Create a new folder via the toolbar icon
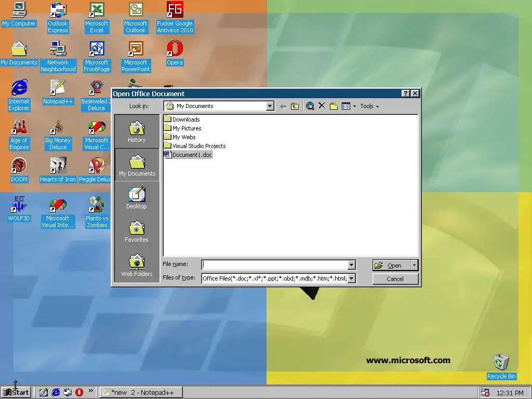 point(334,106)
